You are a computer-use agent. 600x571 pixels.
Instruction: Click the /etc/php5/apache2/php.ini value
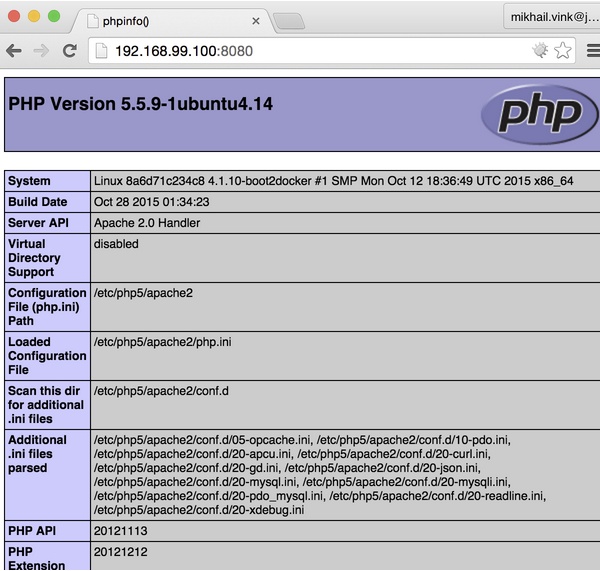(163, 342)
